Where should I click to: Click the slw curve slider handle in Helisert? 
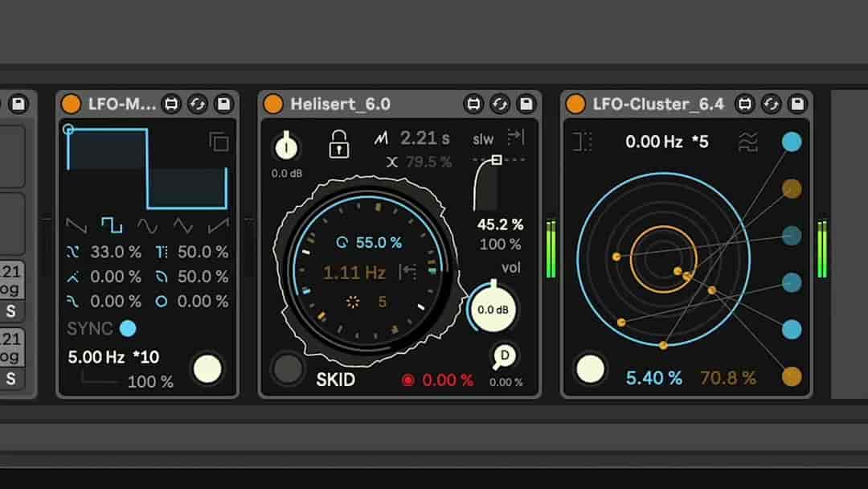(x=496, y=159)
